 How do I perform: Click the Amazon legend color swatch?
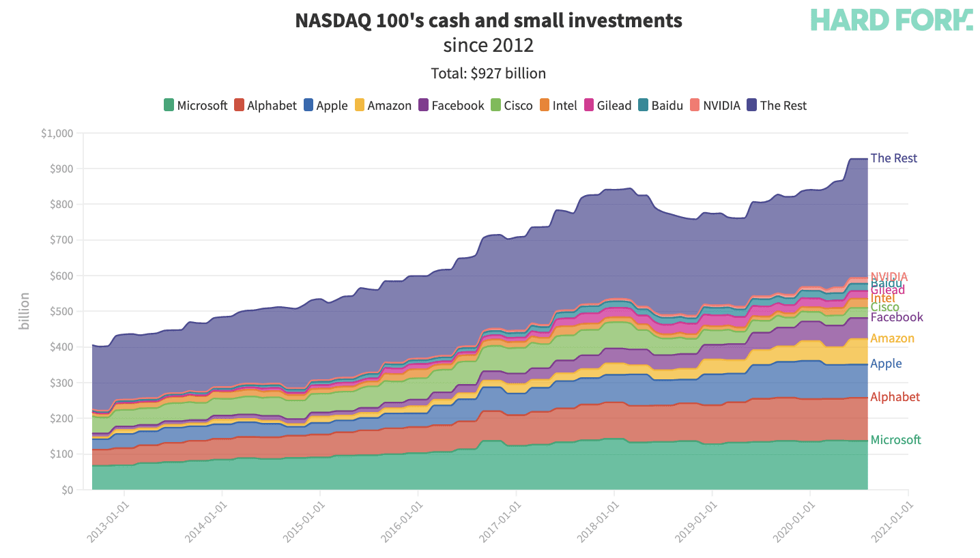tap(359, 105)
